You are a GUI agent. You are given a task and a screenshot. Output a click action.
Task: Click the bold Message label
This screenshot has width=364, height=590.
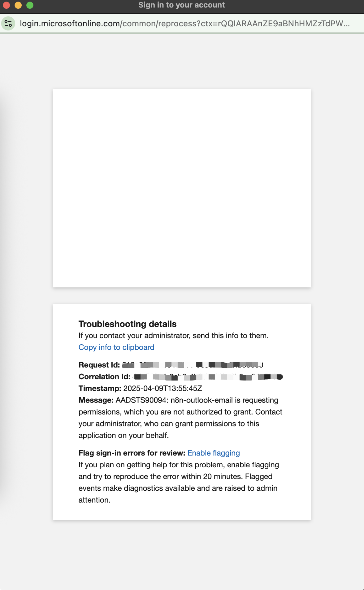96,400
